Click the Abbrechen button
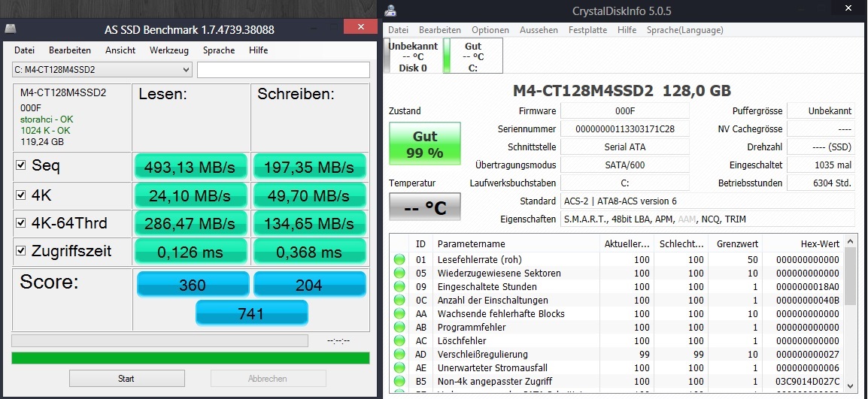 click(268, 379)
